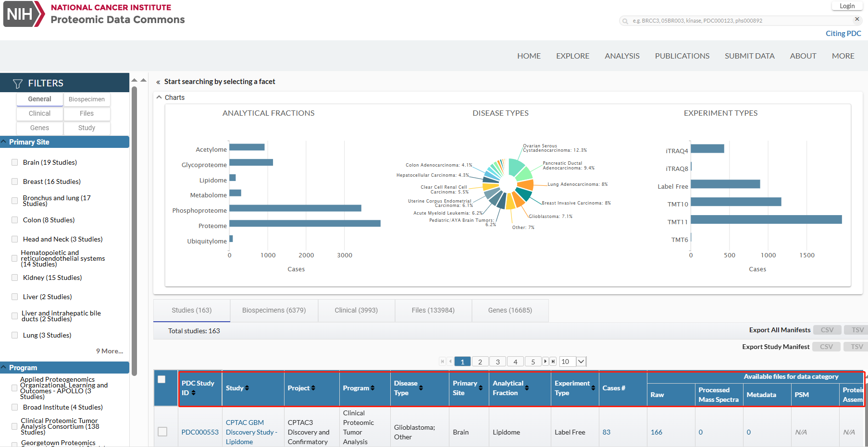Switch to Biospecimens (6379) tab
868x447 pixels.
point(274,311)
